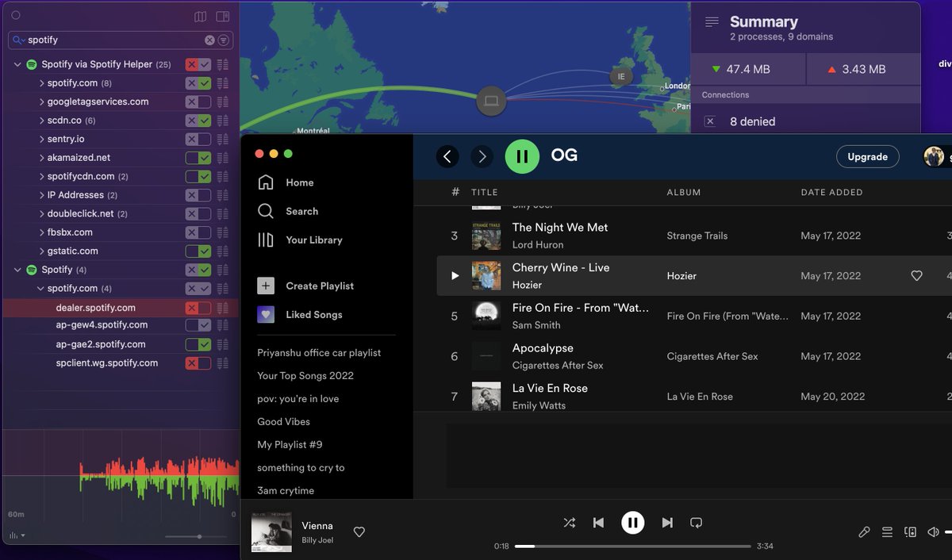Open search filter options icon
This screenshot has width=952, height=560.
(224, 40)
